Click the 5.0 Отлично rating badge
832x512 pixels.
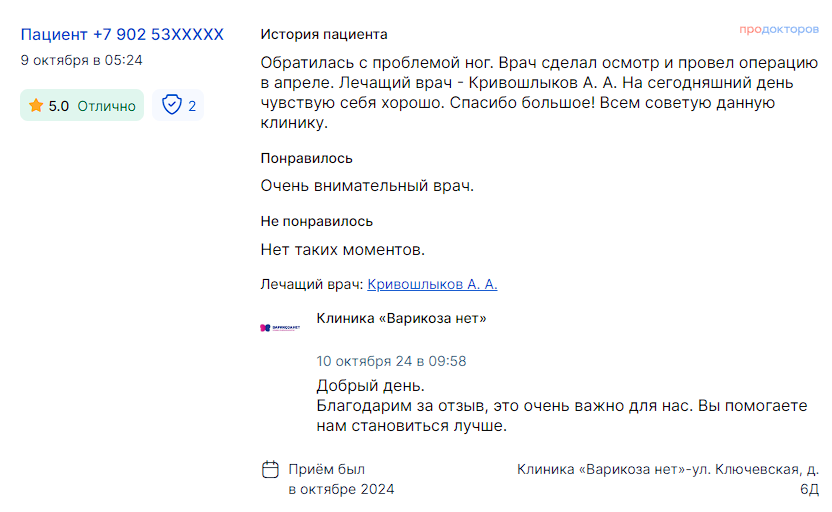point(82,105)
